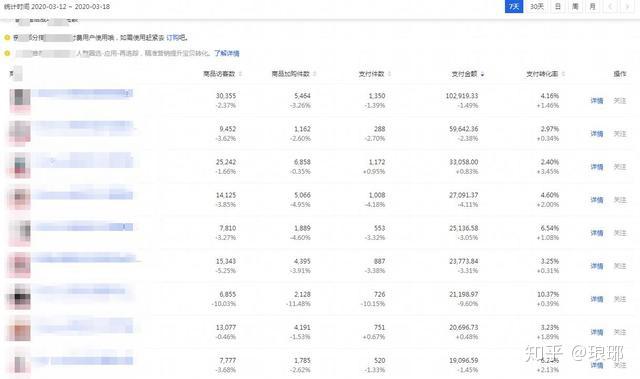The height and width of the screenshot is (379, 640).
Task: Go to the next date period arrow
Action: [x=627, y=7]
